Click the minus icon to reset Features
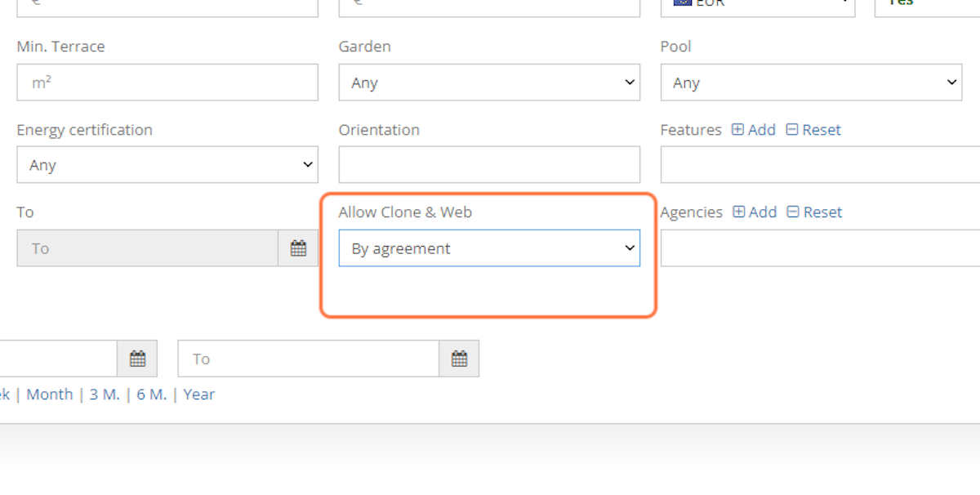Viewport: 980px width, 495px height. coord(792,130)
